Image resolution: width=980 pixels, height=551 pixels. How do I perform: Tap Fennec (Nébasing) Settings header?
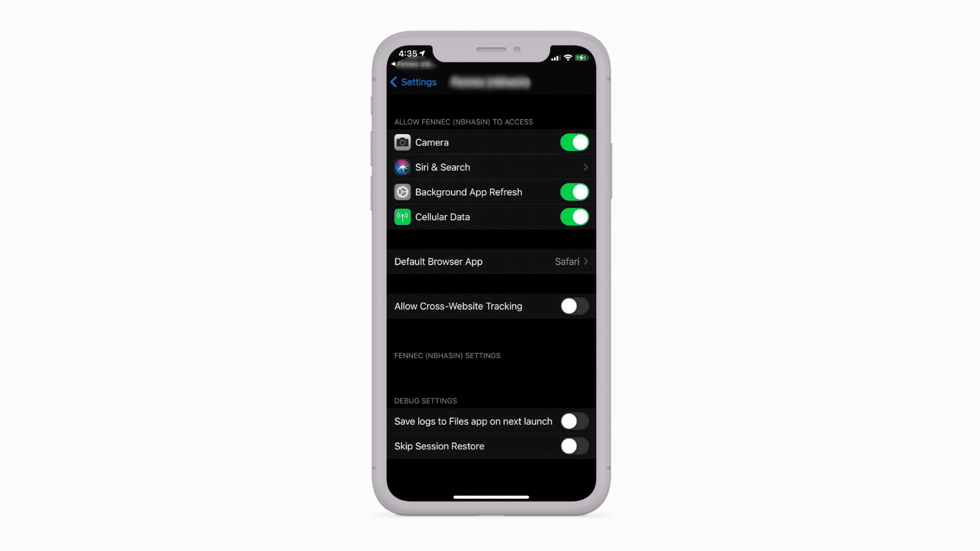(x=448, y=355)
